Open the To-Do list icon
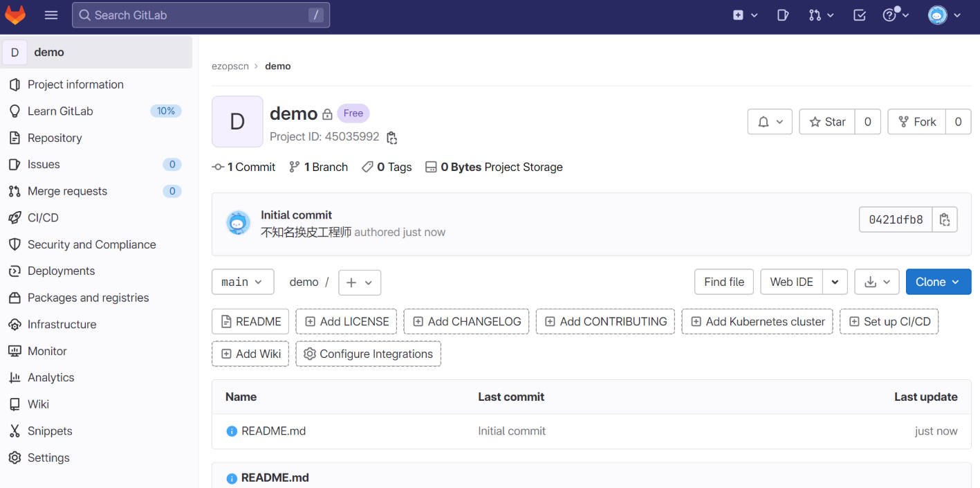The height and width of the screenshot is (488, 980). 860,15
